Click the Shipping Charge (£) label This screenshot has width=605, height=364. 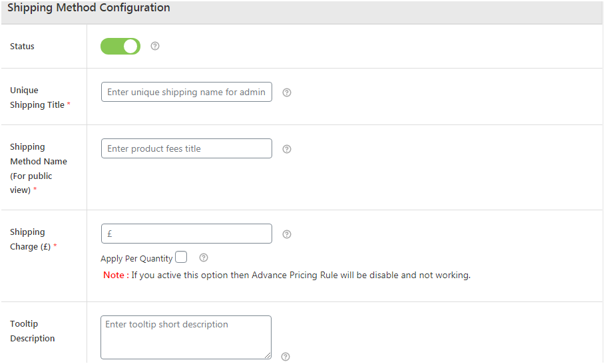pyautogui.click(x=31, y=239)
